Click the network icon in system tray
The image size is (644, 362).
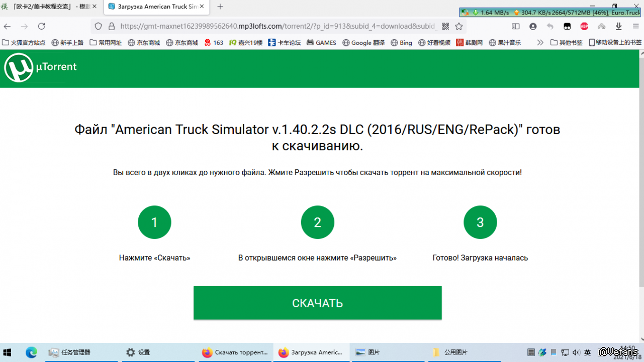pyautogui.click(x=565, y=352)
